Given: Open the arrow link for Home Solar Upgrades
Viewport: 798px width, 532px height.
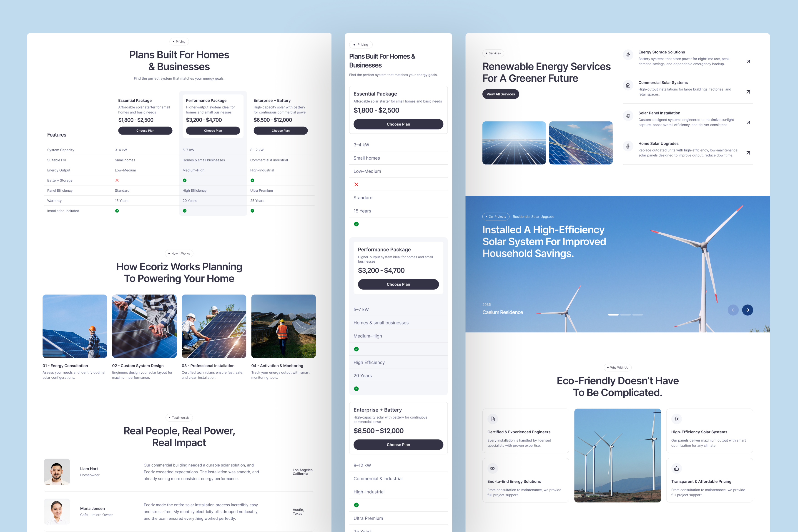Looking at the screenshot, I should pos(748,153).
